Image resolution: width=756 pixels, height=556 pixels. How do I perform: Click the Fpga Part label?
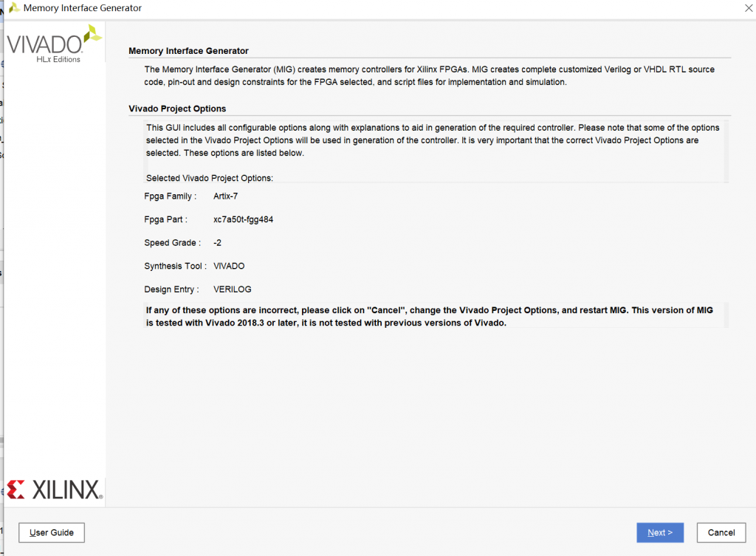166,219
